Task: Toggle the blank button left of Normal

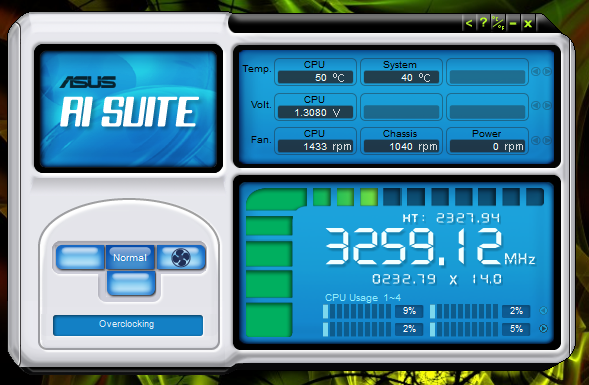Action: 80,257
